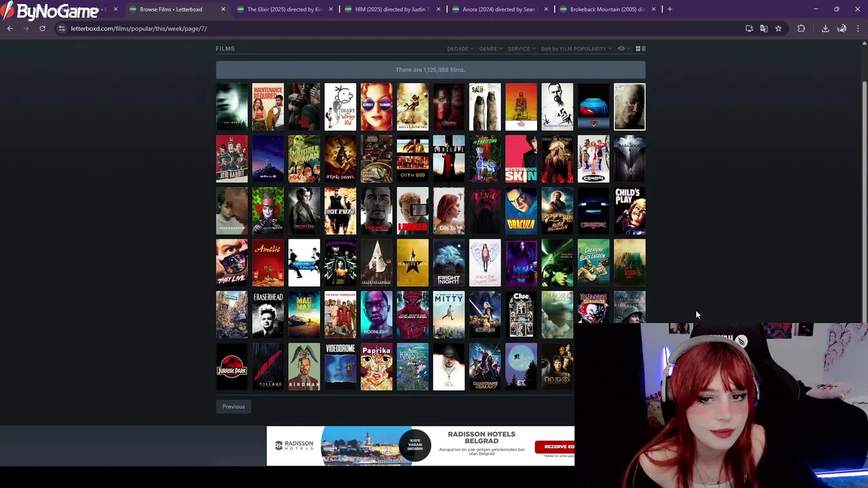Open a new browser tab

(669, 9)
